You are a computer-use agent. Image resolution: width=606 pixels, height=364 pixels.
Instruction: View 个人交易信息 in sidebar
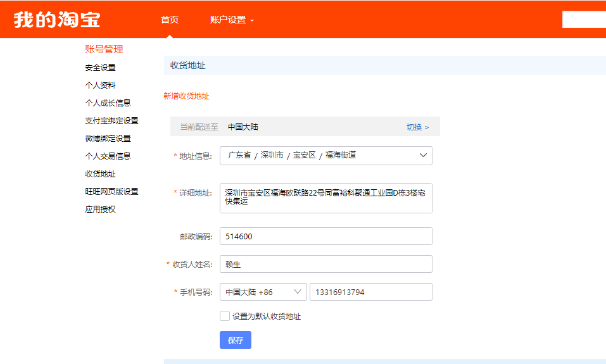(x=108, y=156)
